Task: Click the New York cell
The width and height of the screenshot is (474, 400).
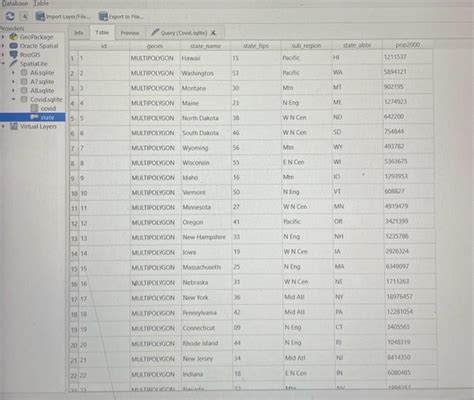Action: (x=207, y=298)
